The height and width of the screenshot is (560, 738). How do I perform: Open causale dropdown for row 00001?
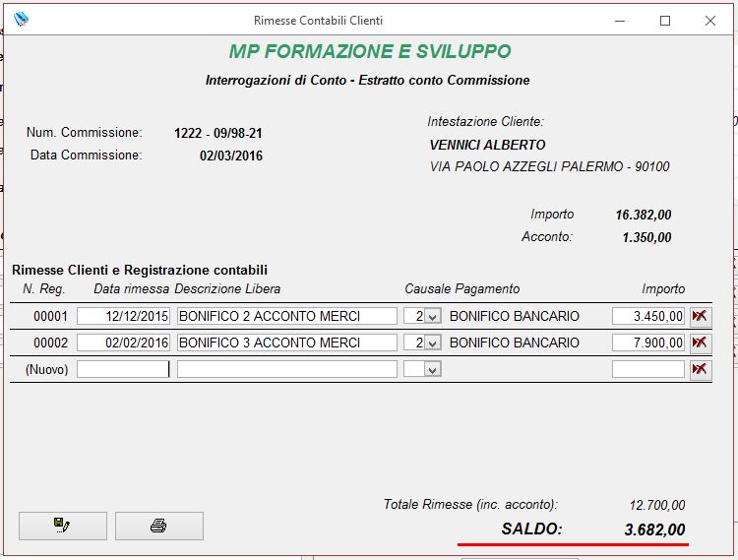(433, 316)
